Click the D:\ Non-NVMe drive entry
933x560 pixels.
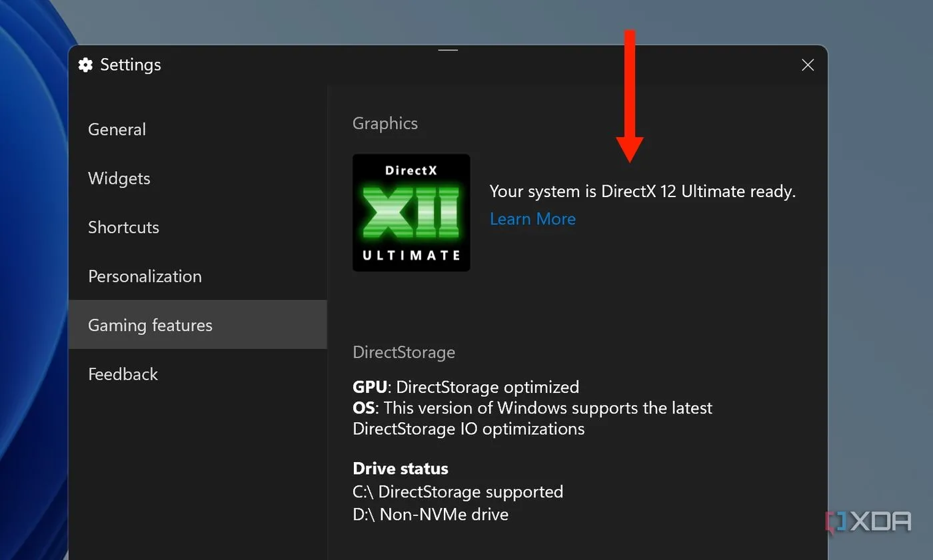pos(431,514)
